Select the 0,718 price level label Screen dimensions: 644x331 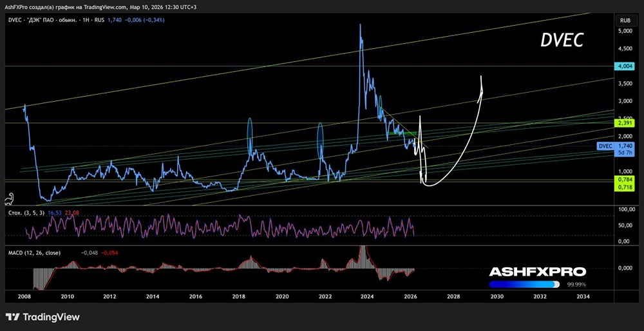click(625, 187)
